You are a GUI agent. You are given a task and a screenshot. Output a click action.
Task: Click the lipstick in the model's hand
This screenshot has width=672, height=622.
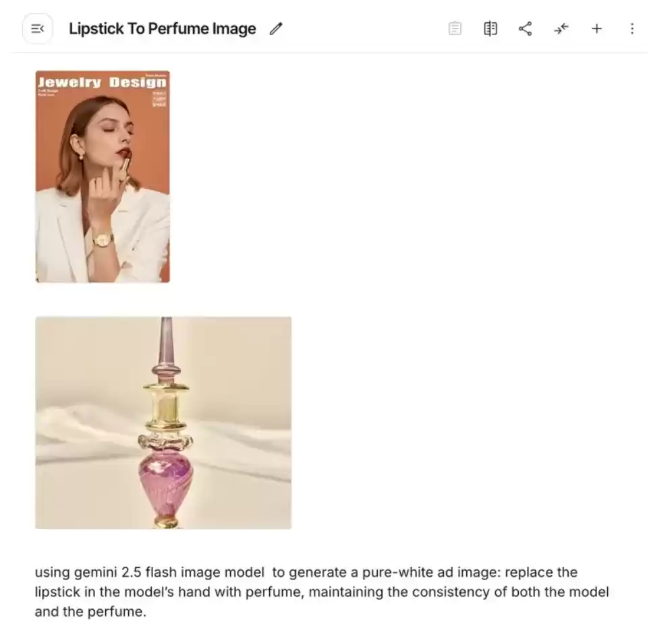click(x=125, y=168)
